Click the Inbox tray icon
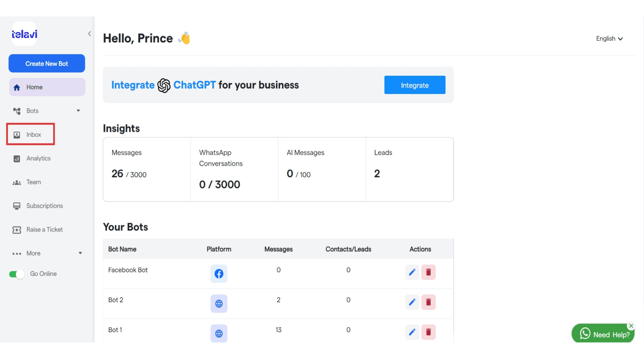The height and width of the screenshot is (364, 644). pos(17,135)
